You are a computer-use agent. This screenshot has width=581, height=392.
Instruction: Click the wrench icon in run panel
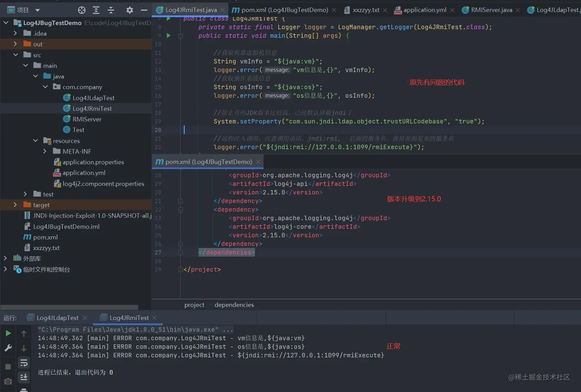coord(8,348)
